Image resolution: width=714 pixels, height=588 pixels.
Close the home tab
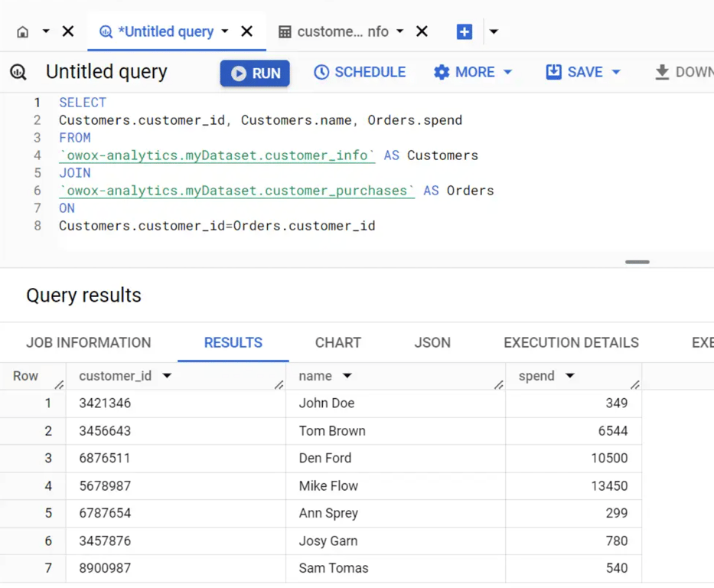[x=68, y=31]
